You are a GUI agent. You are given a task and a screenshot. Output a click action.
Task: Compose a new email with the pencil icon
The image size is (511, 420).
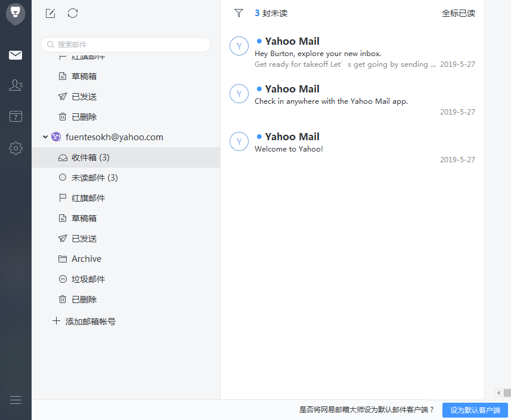click(x=50, y=13)
